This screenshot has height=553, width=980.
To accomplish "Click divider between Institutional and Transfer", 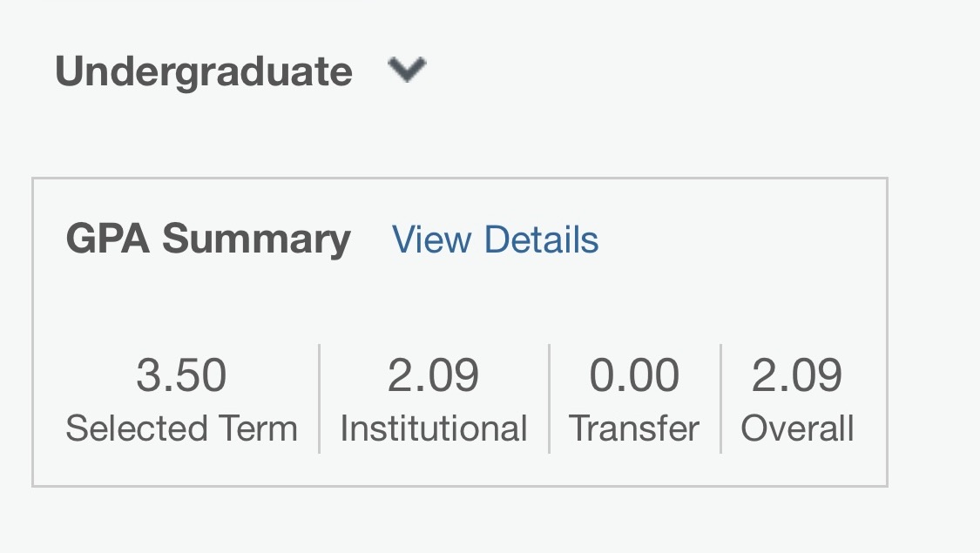I will [x=549, y=399].
